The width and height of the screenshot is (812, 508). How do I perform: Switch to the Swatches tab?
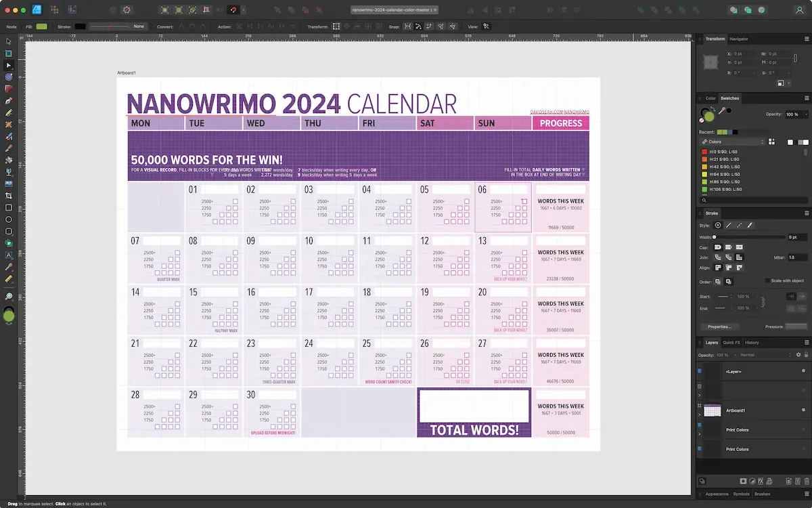tap(729, 98)
